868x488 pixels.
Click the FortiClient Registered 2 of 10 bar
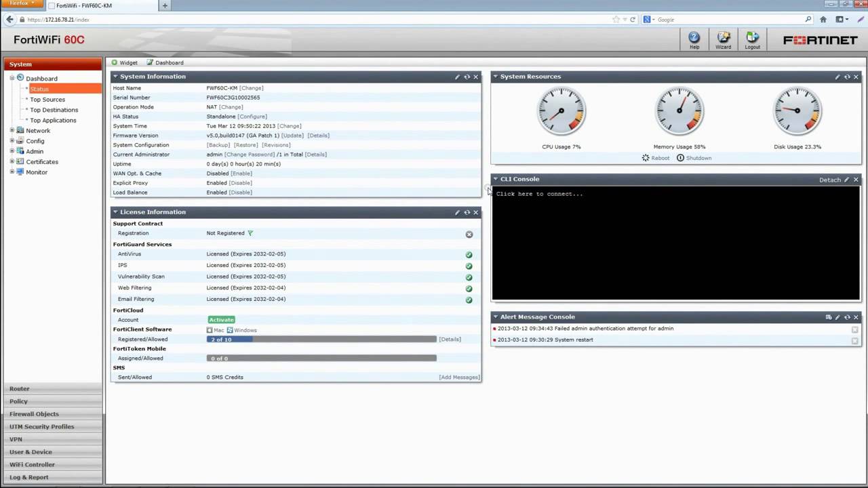(x=321, y=339)
